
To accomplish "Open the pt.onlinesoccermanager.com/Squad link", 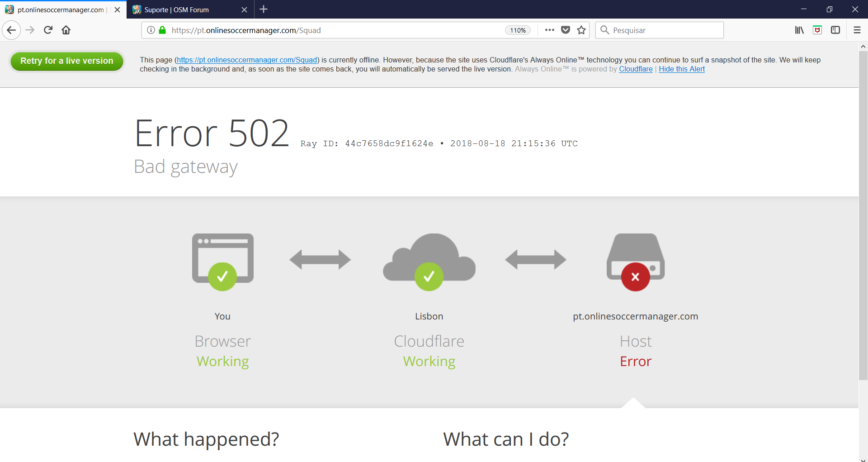I will coord(247,60).
